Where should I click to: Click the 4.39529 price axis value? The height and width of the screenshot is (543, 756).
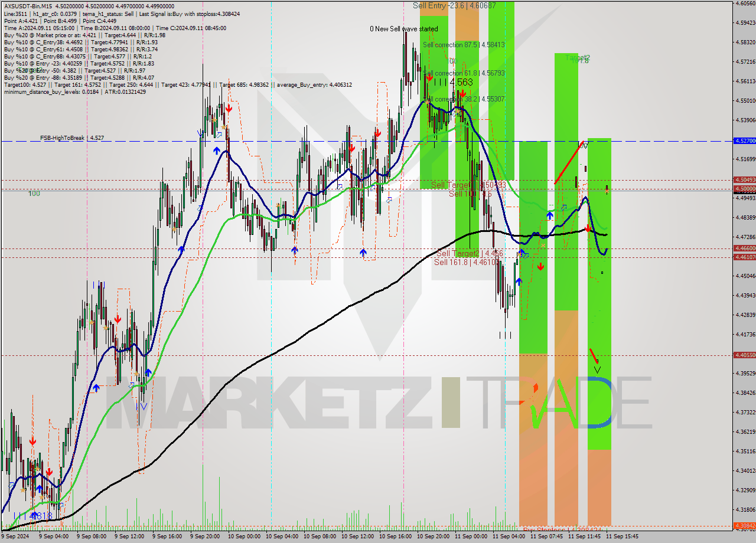tap(745, 373)
